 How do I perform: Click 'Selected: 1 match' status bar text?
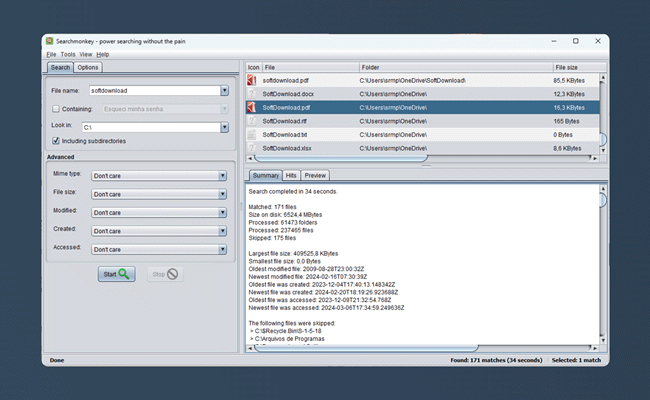click(576, 360)
